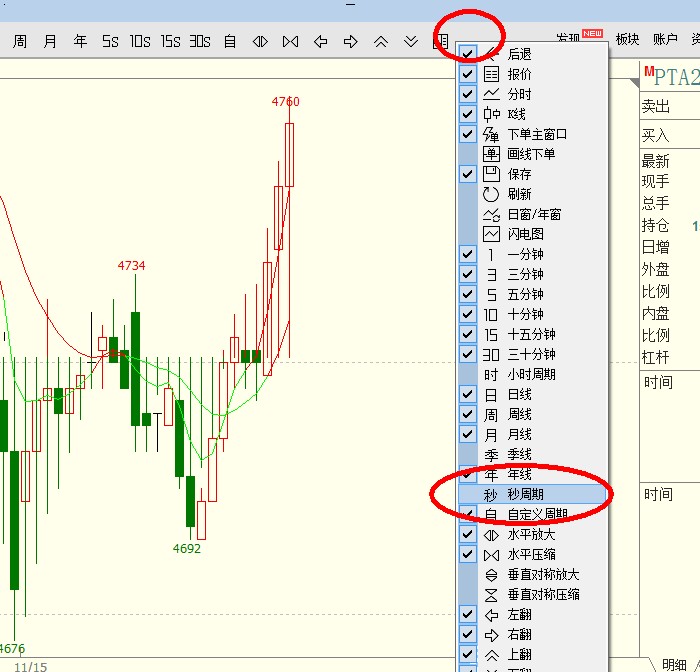The height and width of the screenshot is (672, 700).
Task: Select the 30s period toolbar button
Action: pyautogui.click(x=200, y=42)
